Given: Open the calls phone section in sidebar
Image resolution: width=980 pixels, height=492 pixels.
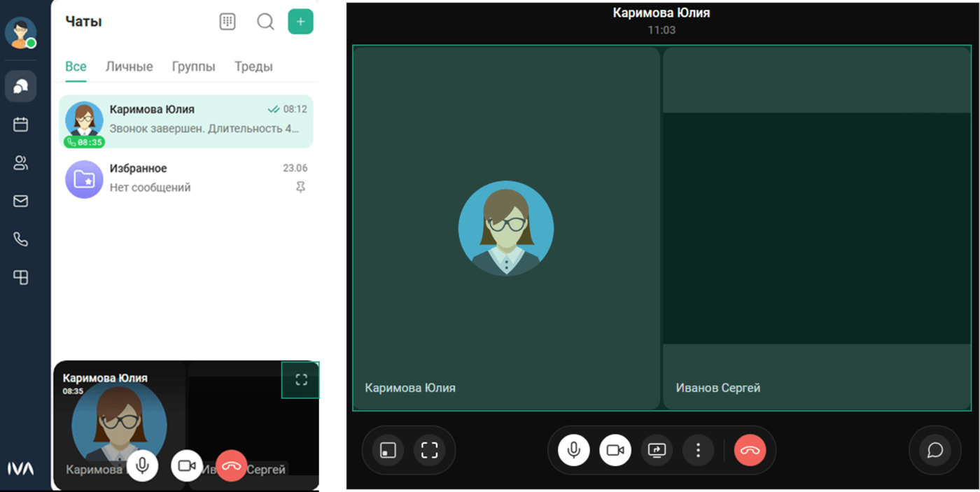Looking at the screenshot, I should click(21, 239).
